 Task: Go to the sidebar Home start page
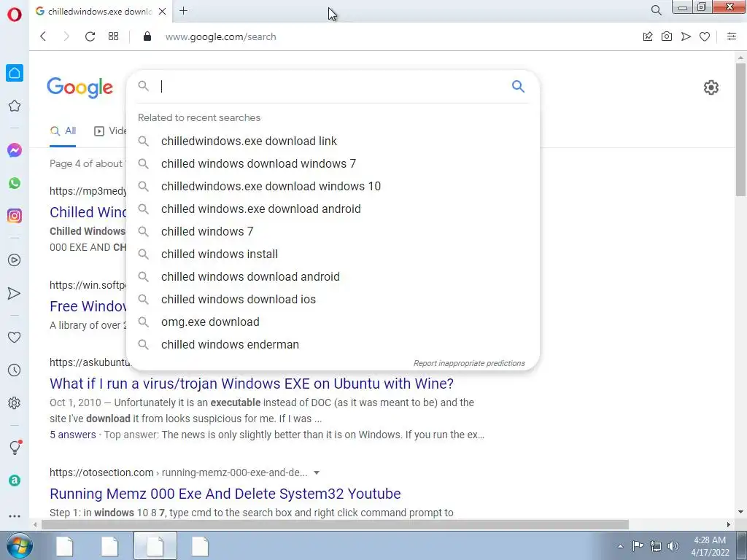point(15,73)
